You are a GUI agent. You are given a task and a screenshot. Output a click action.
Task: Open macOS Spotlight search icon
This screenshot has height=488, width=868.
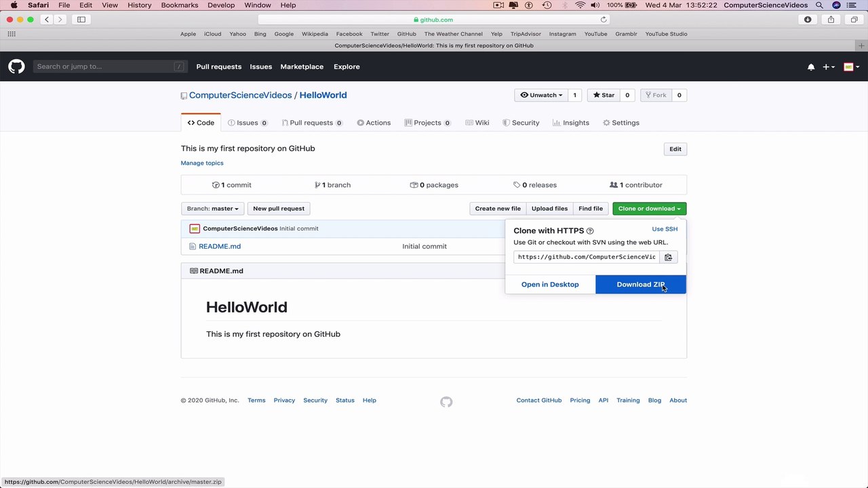pos(820,5)
